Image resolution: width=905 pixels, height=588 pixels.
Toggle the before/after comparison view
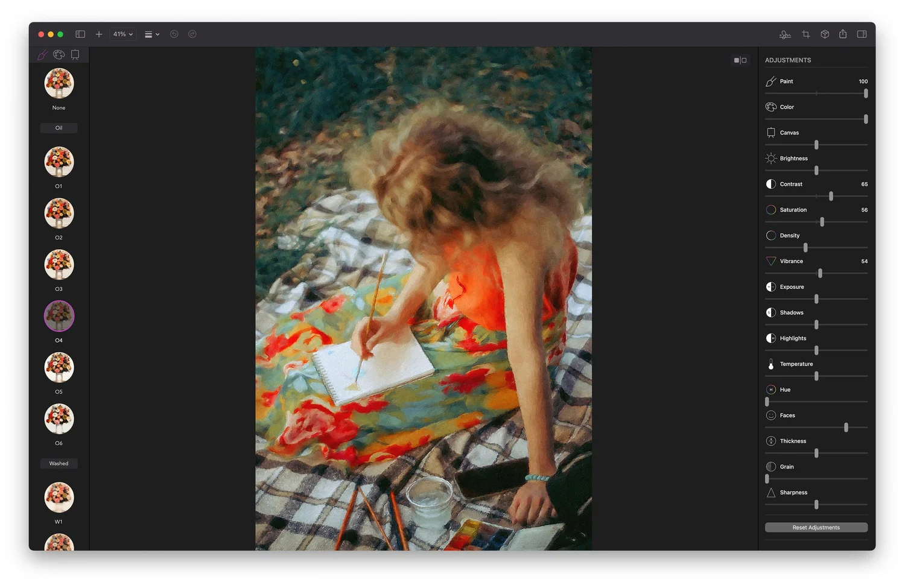point(740,60)
